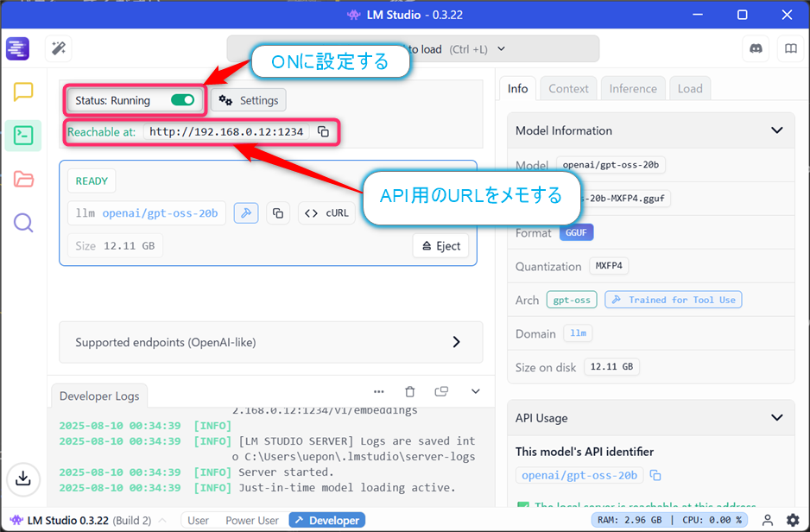
Task: Collapse the API Usage section
Action: click(777, 417)
